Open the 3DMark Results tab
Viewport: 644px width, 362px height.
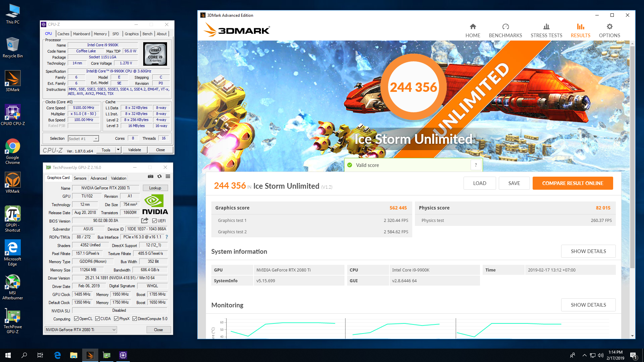(580, 31)
